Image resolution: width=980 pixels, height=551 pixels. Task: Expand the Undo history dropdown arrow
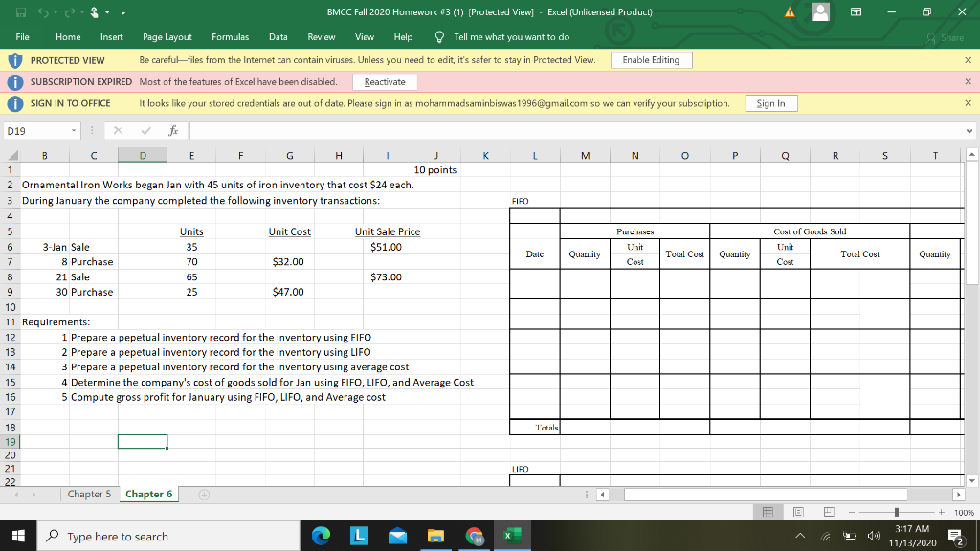click(55, 11)
